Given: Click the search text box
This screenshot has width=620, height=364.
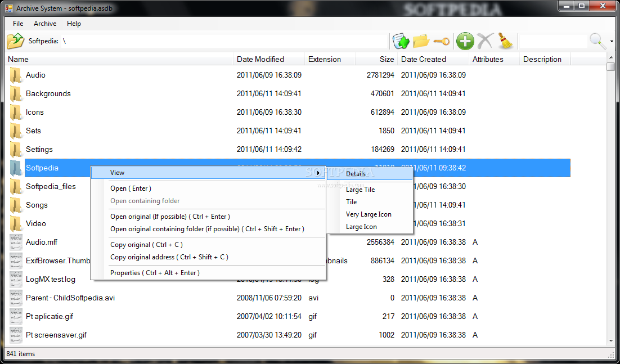Looking at the screenshot, I should (x=553, y=41).
